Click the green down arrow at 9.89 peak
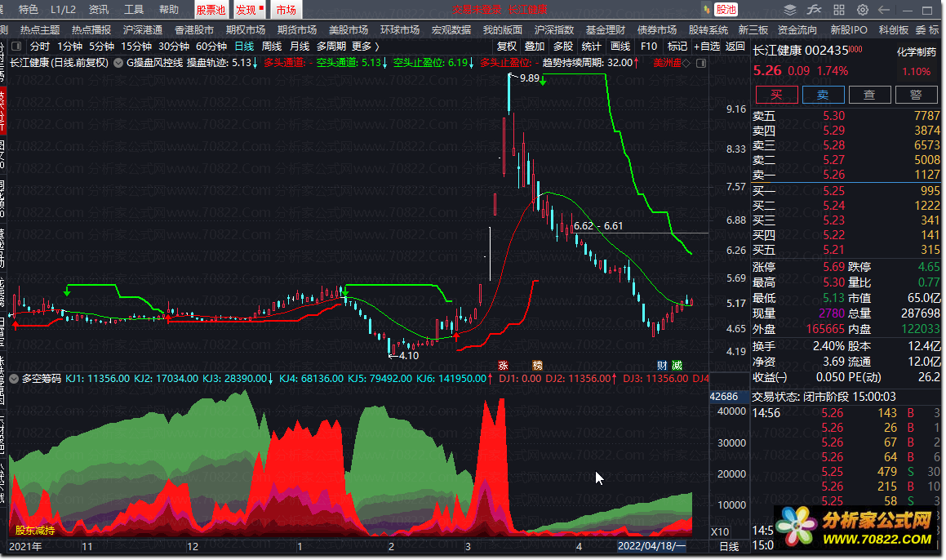This screenshot has height=560, width=946. tap(544, 80)
